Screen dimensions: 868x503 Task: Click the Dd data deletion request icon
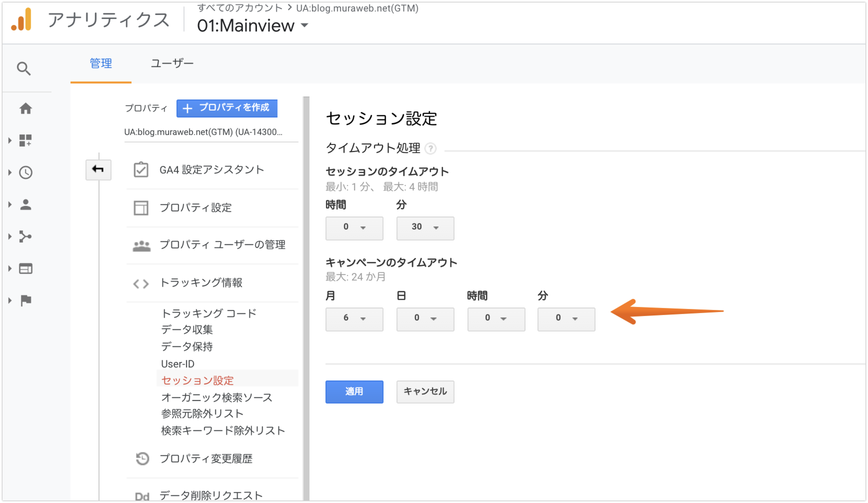142,496
